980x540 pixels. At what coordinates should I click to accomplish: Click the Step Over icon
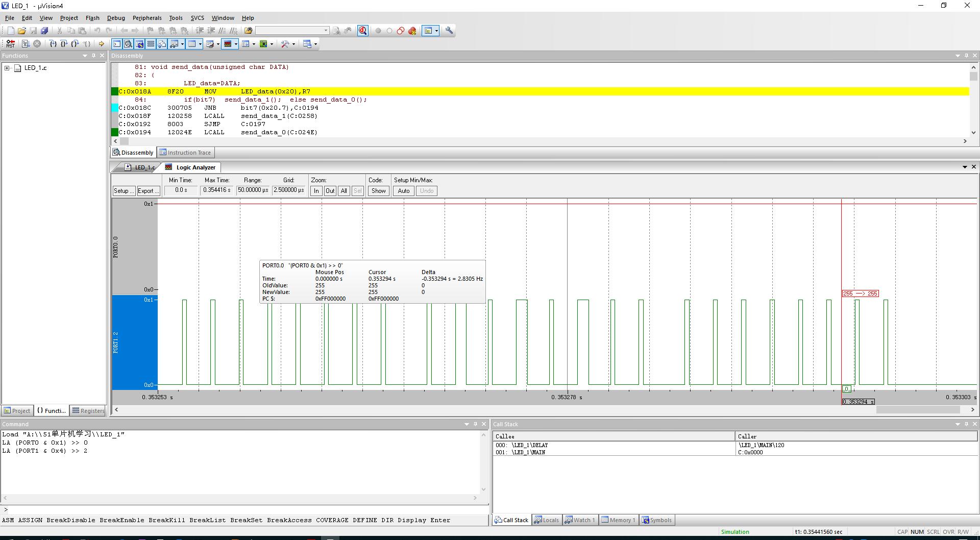[x=64, y=44]
